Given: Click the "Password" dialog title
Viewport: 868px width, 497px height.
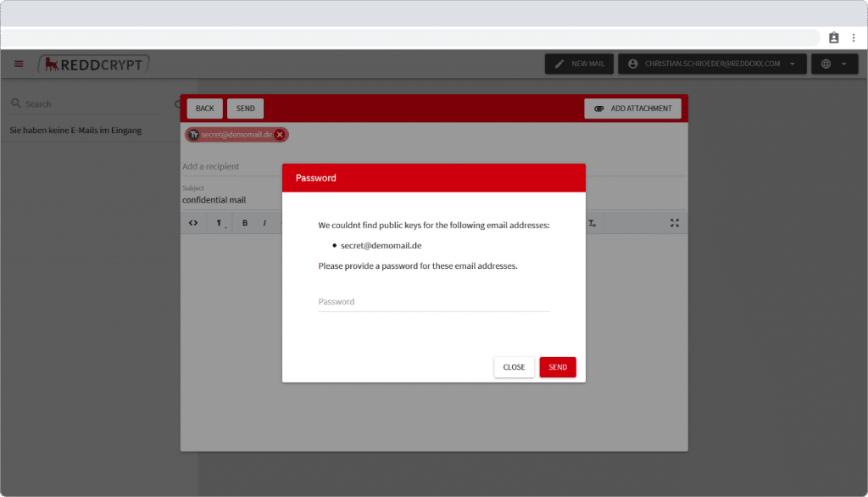Looking at the screenshot, I should point(316,178).
